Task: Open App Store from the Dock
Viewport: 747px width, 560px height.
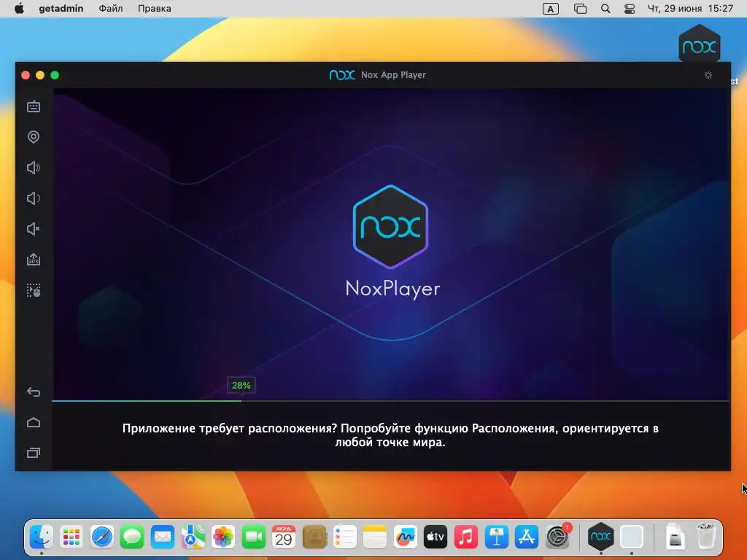Action: 527,537
